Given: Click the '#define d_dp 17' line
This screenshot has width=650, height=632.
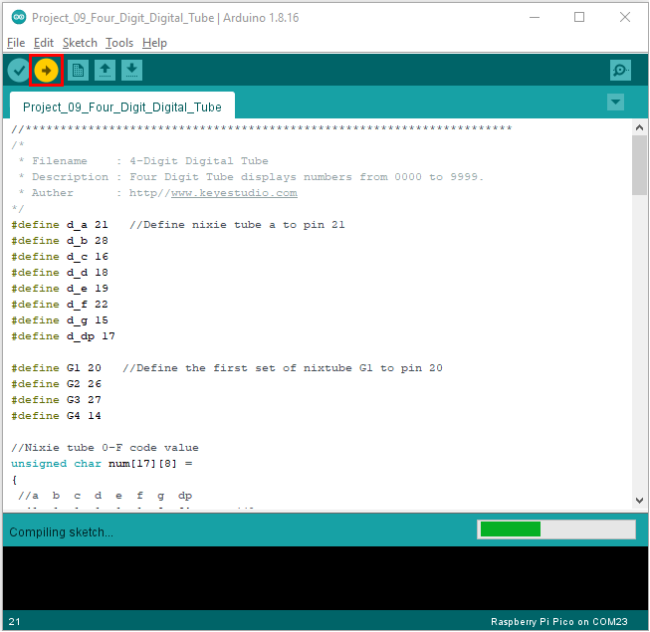Looking at the screenshot, I should [63, 337].
